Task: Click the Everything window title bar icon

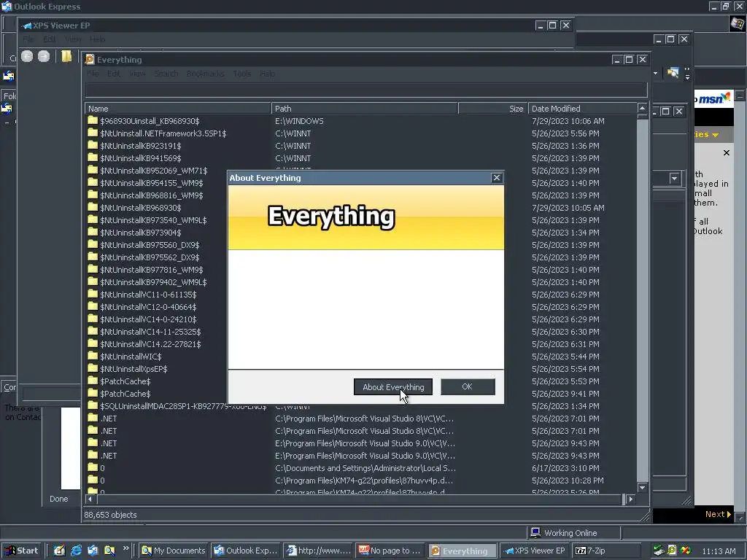Action: 90,60
